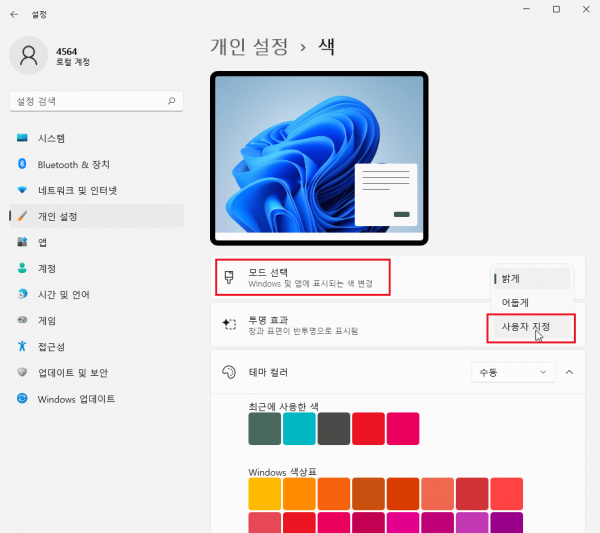Choose 사용자 지정 mode option

[x=532, y=327]
